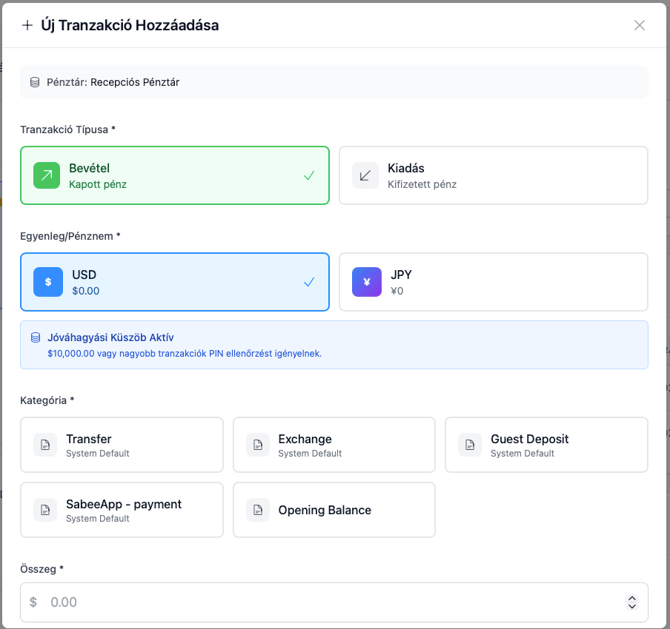Pick the Guest Deposit category
Screen dimensions: 670x629
tap(546, 445)
